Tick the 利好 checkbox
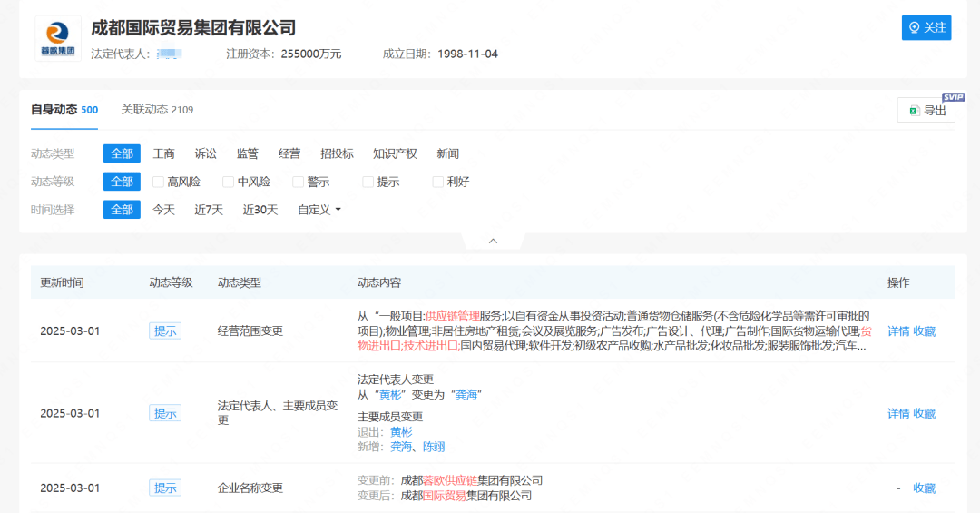Image resolution: width=980 pixels, height=513 pixels. tap(438, 182)
